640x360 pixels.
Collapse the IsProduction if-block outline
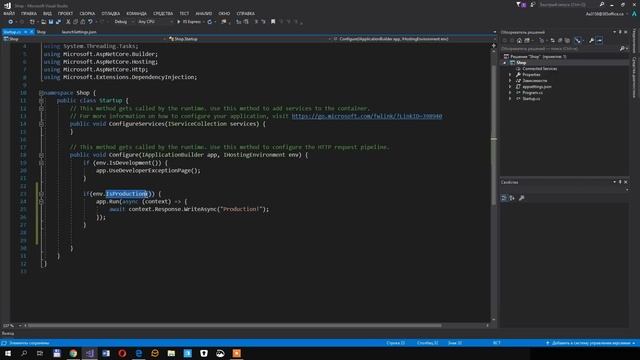click(41, 194)
